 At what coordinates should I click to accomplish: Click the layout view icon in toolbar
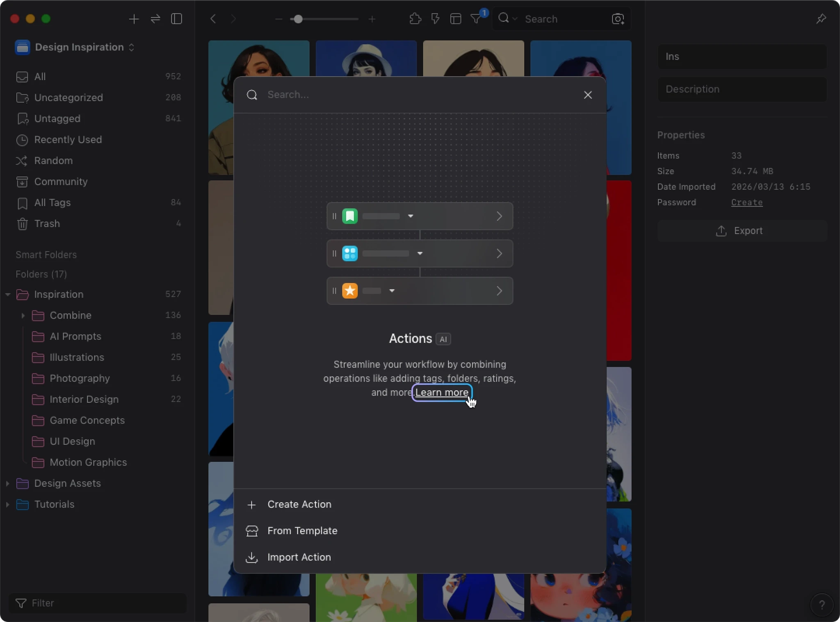(x=455, y=19)
